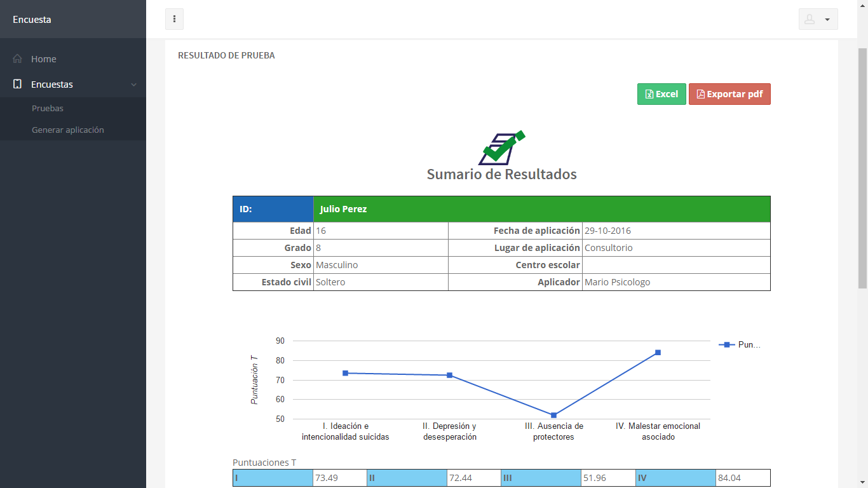The image size is (868, 488).
Task: Click the Encuesta brand title
Action: point(32,20)
